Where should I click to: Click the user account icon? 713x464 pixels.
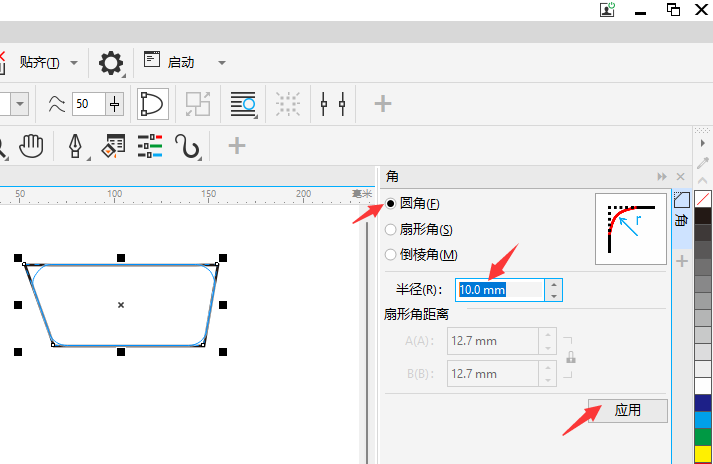coord(607,10)
